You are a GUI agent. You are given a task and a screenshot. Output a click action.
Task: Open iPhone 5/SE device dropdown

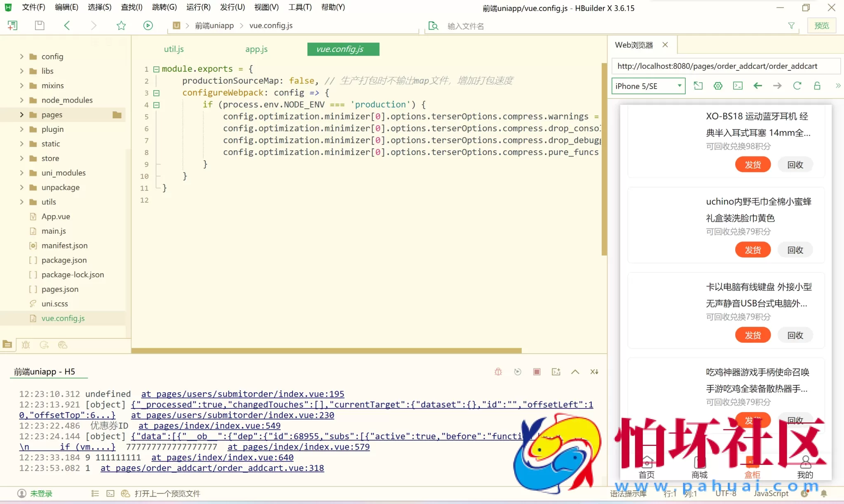648,86
